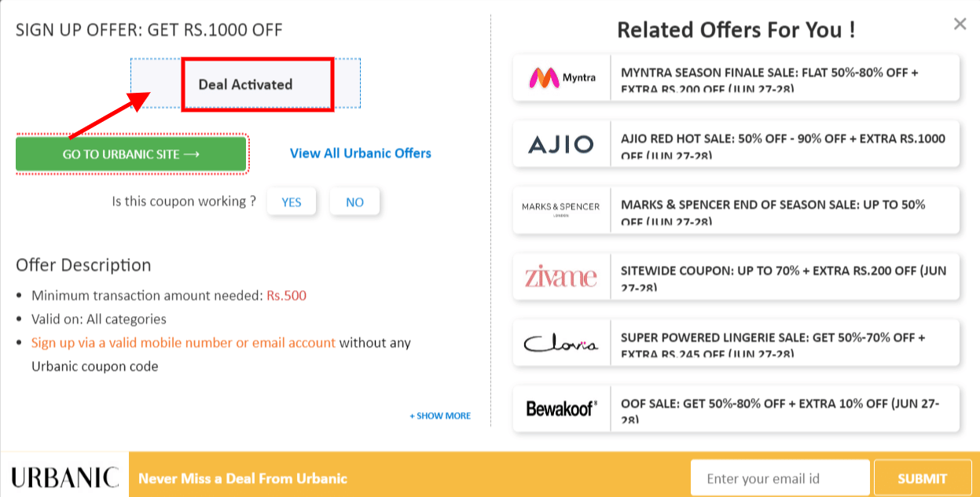This screenshot has width=980, height=497.
Task: Select the Clovia brand logo
Action: coord(561,343)
